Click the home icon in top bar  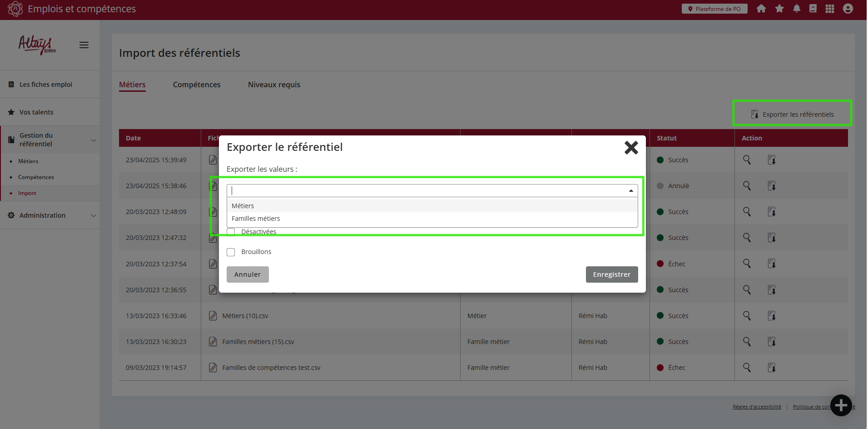[761, 9]
